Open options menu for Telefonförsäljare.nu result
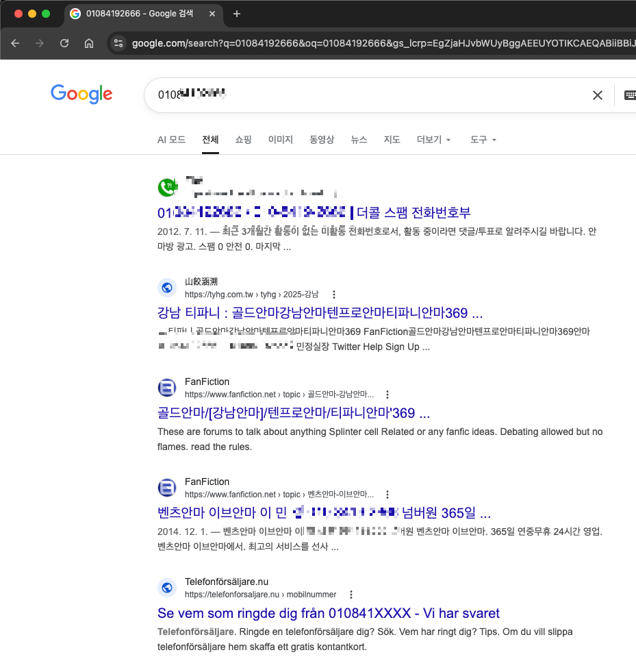Screen dimensions: 636x672 point(351,595)
